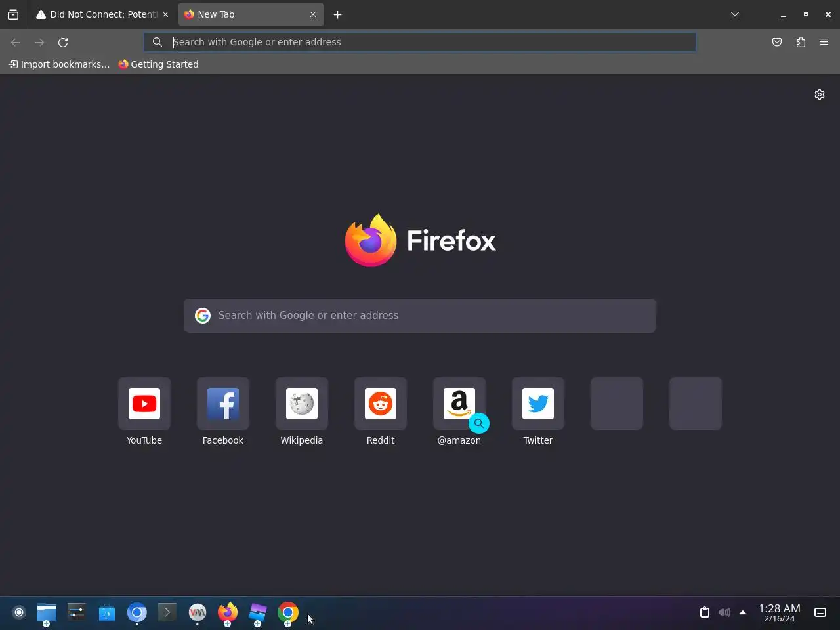Open clipboard tray icon
Viewport: 840px width, 630px height.
tap(705, 612)
